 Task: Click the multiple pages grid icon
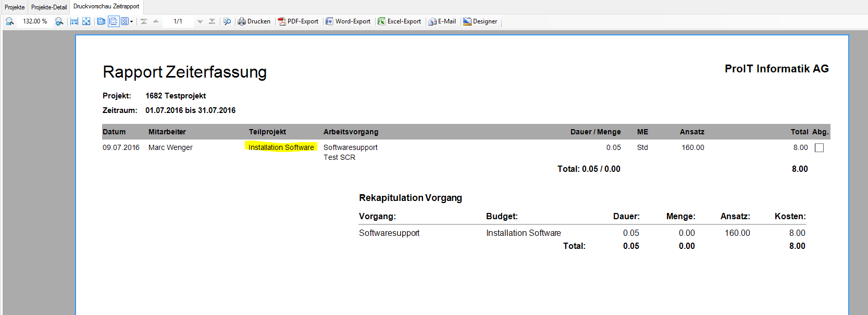coord(125,21)
